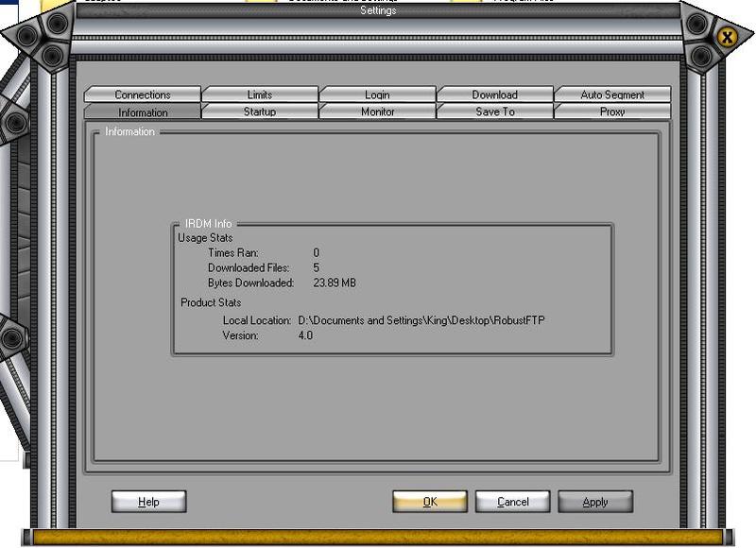Click the Bytes Downloaded value 23.89 MB

pos(335,283)
